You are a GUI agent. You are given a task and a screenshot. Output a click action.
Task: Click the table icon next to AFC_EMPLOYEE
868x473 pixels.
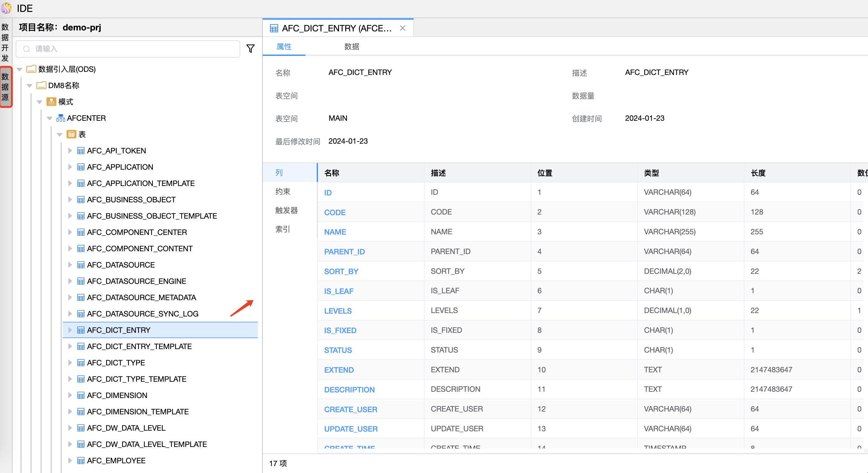[81, 460]
